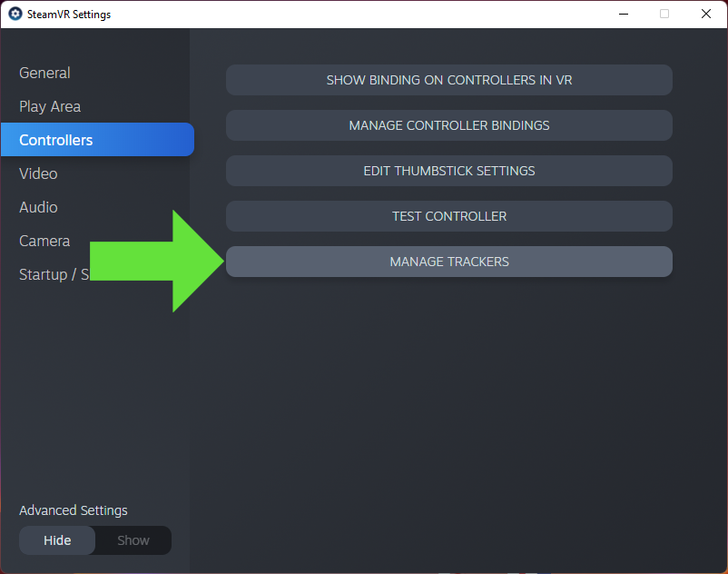Open the Camera settings section
Screen dimensions: 728x574
tap(44, 241)
